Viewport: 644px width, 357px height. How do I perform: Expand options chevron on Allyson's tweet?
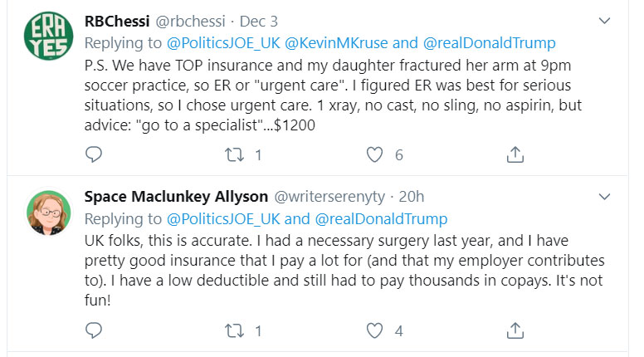(x=606, y=197)
